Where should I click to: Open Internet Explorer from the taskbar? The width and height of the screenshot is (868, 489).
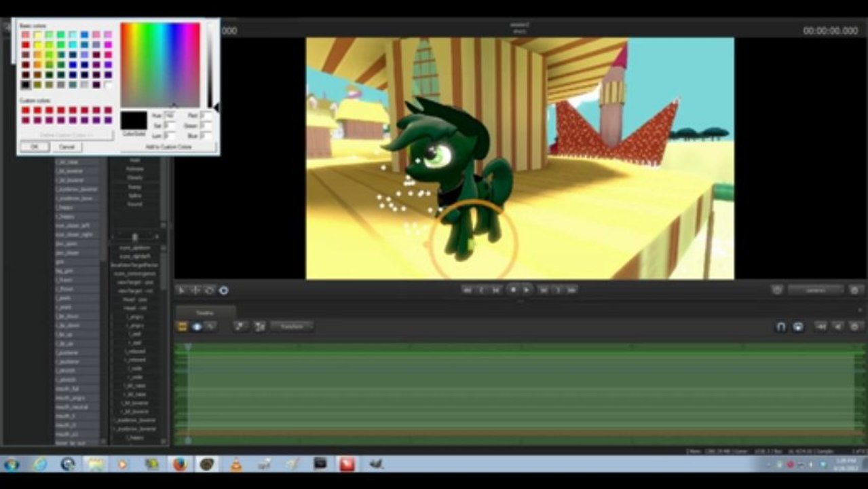40,464
